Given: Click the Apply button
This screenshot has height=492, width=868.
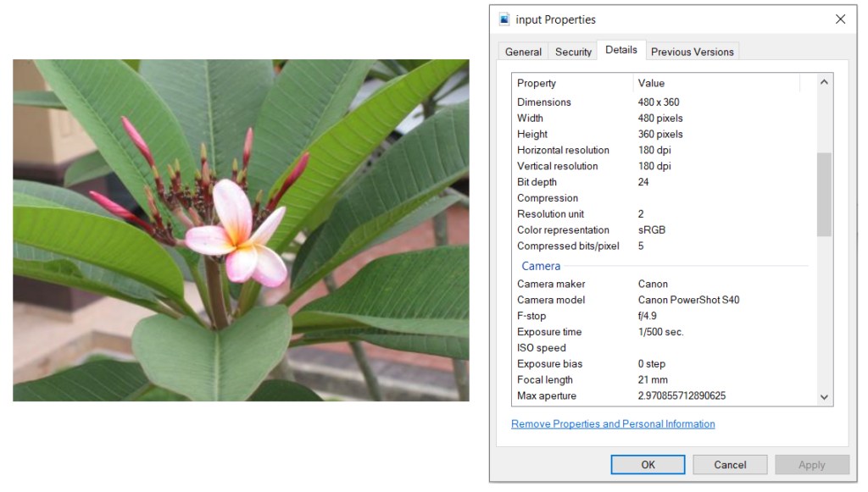Looking at the screenshot, I should click(811, 464).
